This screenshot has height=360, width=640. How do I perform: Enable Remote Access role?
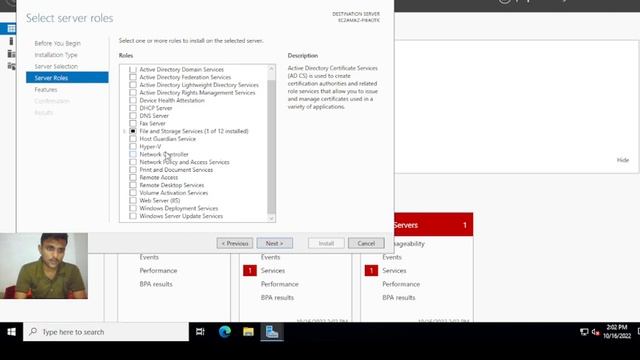click(133, 178)
